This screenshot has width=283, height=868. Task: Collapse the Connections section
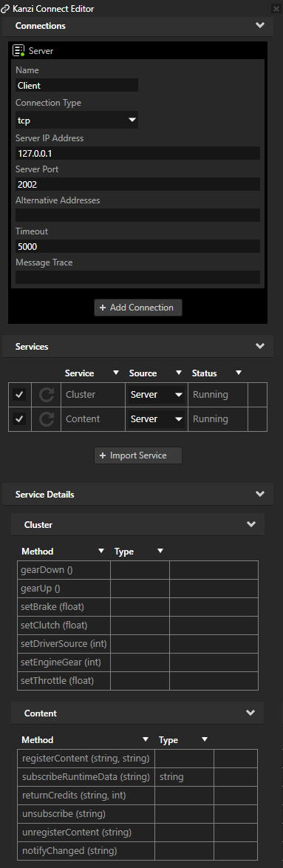260,25
